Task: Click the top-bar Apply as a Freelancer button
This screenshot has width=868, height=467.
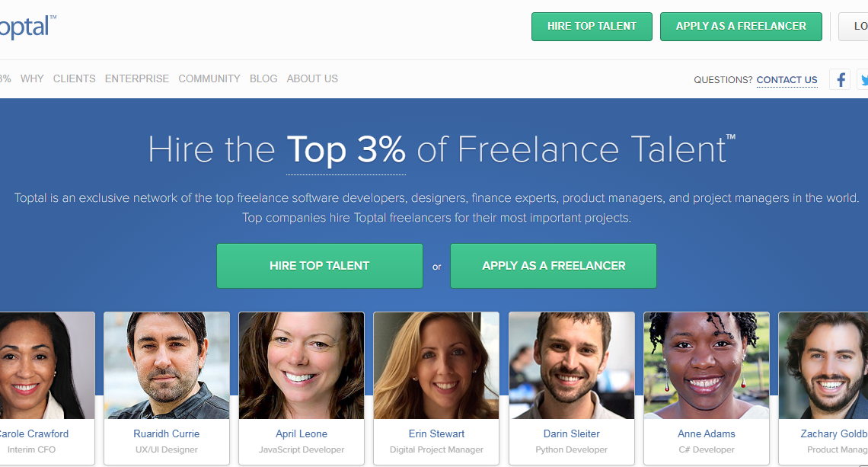Action: (741, 26)
